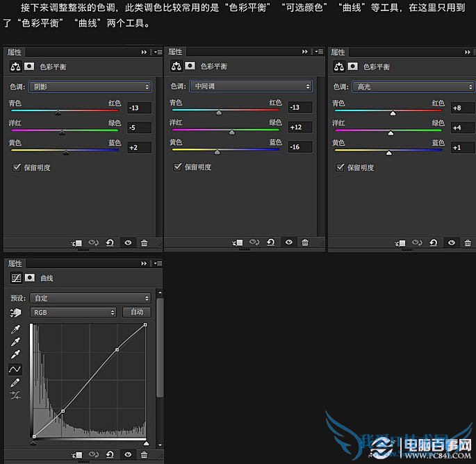
Task: Click the color balance icon in Midtones panel
Action: tap(177, 66)
